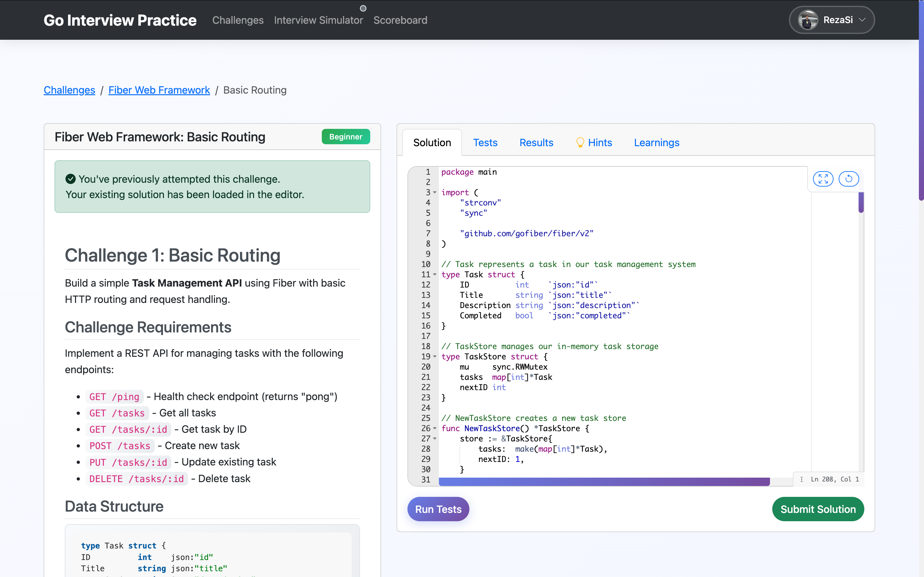Collapse the TaskStore struct fold arrow
The width and height of the screenshot is (924, 577).
(x=434, y=356)
